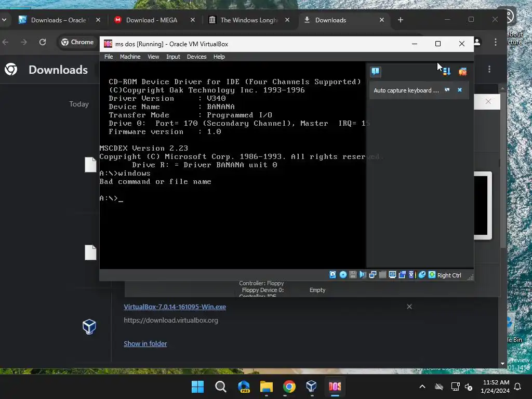Remove VirtualBox download from list
Screen dimensions: 532x399
tap(409, 307)
